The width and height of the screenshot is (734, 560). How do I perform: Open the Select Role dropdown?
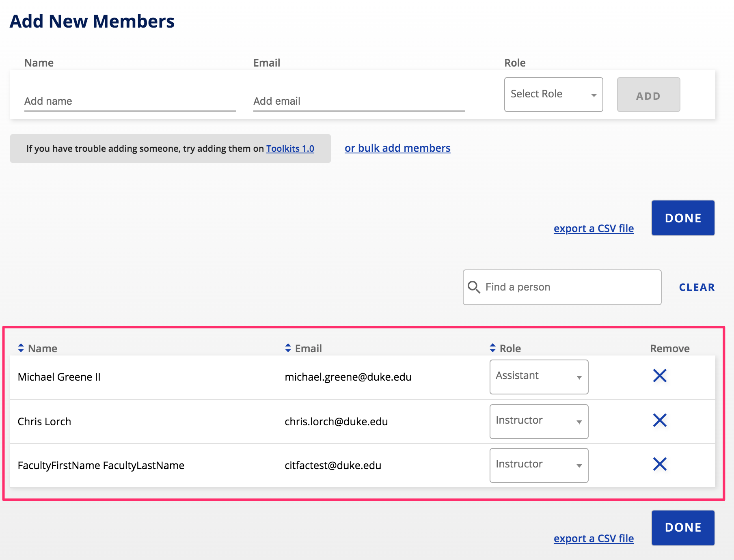553,95
